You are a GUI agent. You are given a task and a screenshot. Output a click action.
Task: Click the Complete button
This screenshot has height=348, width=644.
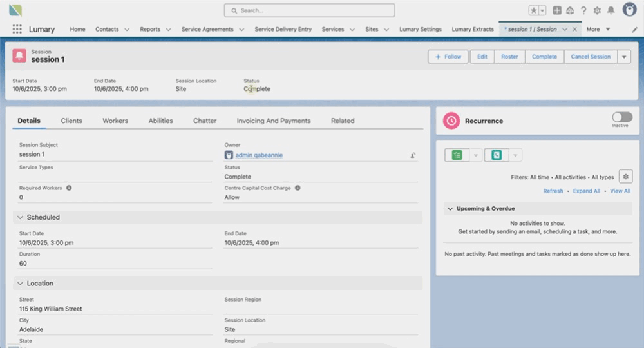point(544,57)
